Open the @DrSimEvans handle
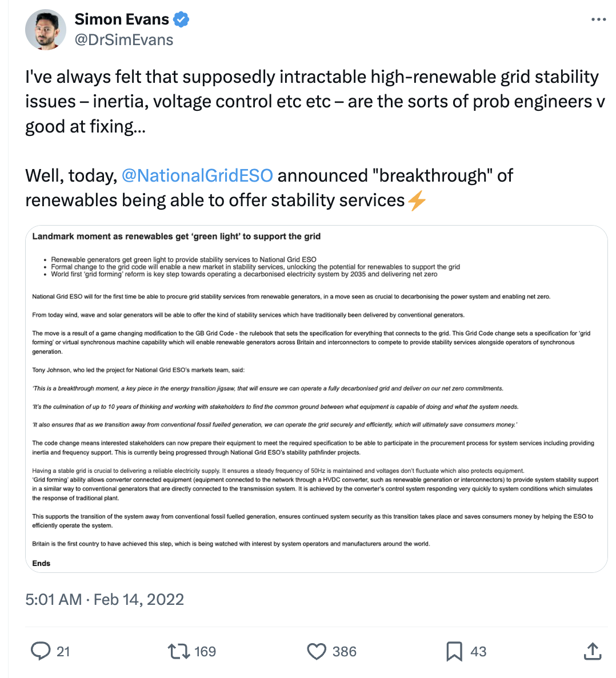This screenshot has height=678, width=616. (124, 40)
